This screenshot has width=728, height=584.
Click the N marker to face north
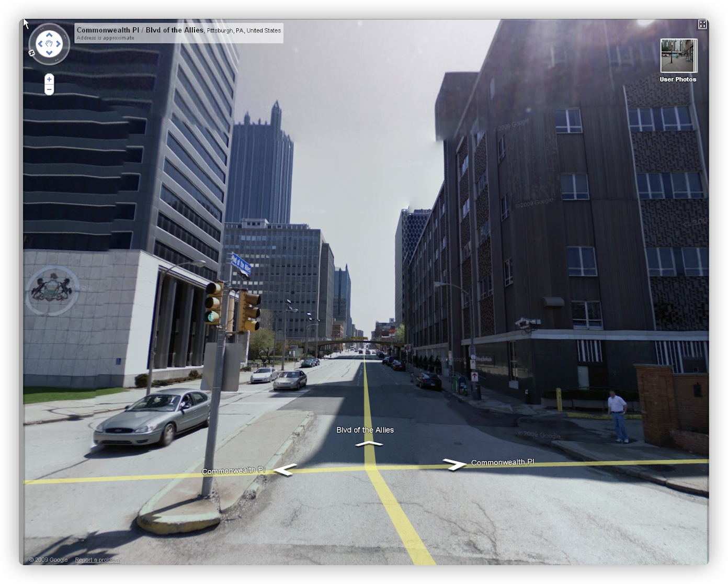point(32,52)
